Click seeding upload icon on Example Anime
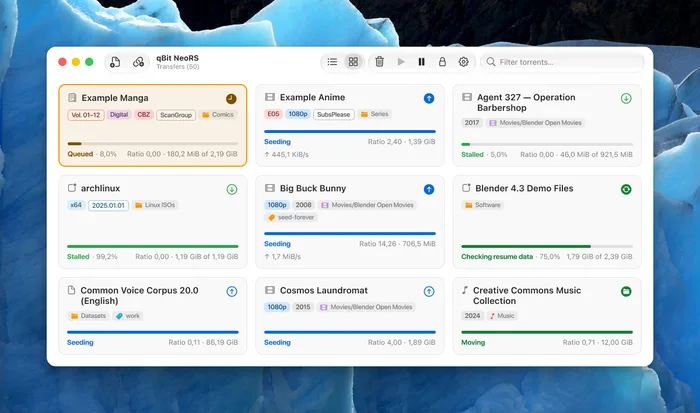 (429, 98)
